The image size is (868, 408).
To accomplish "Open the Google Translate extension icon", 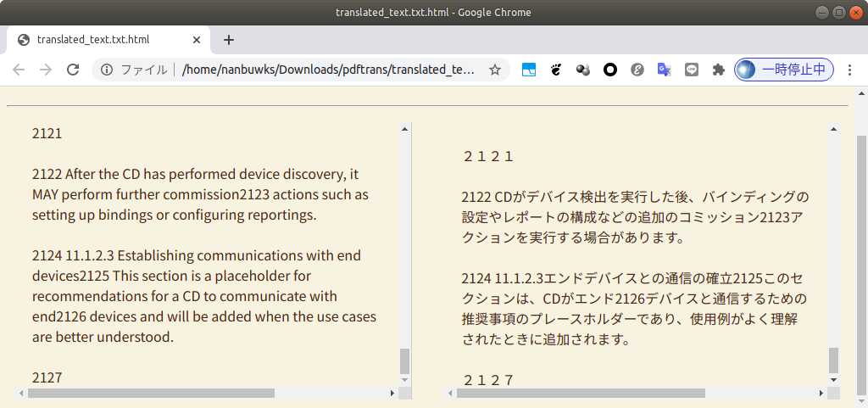I will point(665,70).
